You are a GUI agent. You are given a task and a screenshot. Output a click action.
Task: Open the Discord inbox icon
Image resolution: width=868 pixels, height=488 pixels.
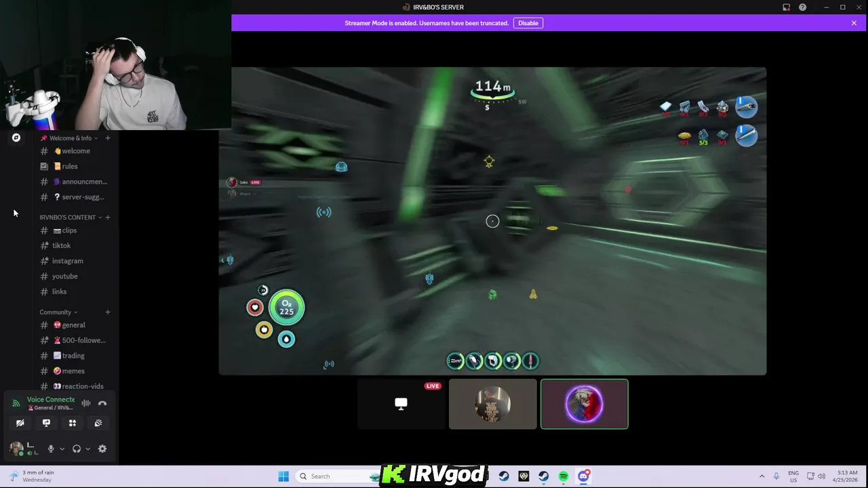[787, 7]
